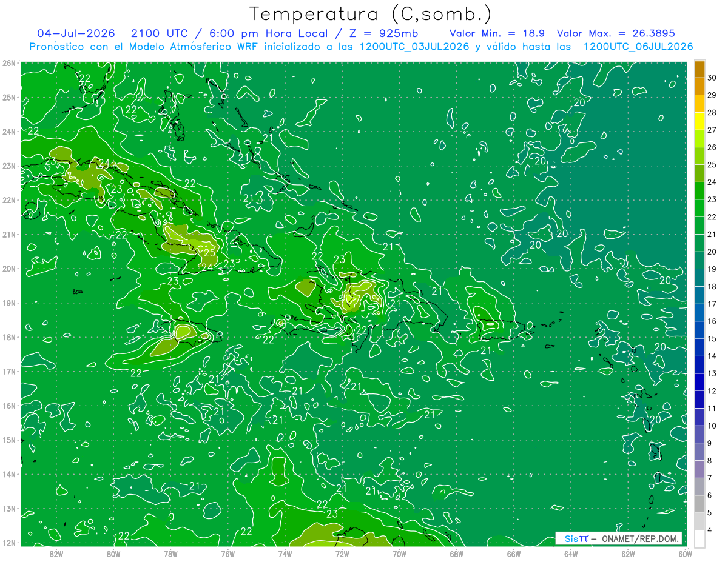Click the '80W' longitude axis label
This screenshot has width=728, height=562.
(x=113, y=554)
